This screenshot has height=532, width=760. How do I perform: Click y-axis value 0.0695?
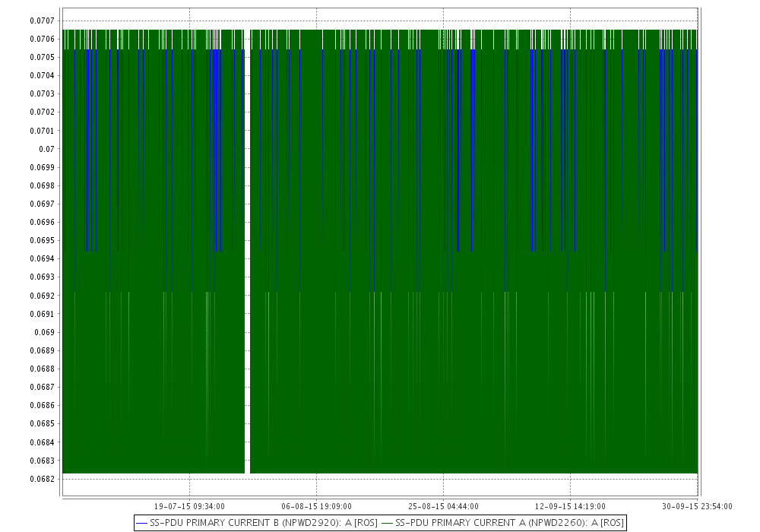coord(42,240)
